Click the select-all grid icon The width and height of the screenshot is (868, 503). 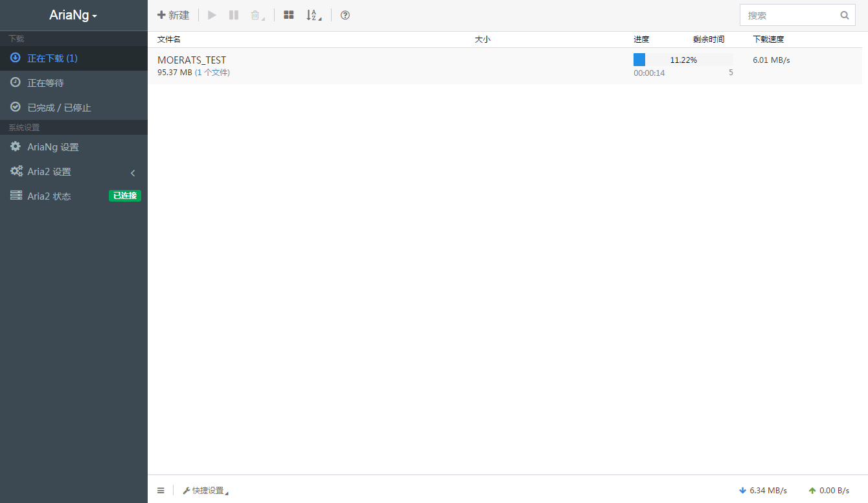(289, 15)
